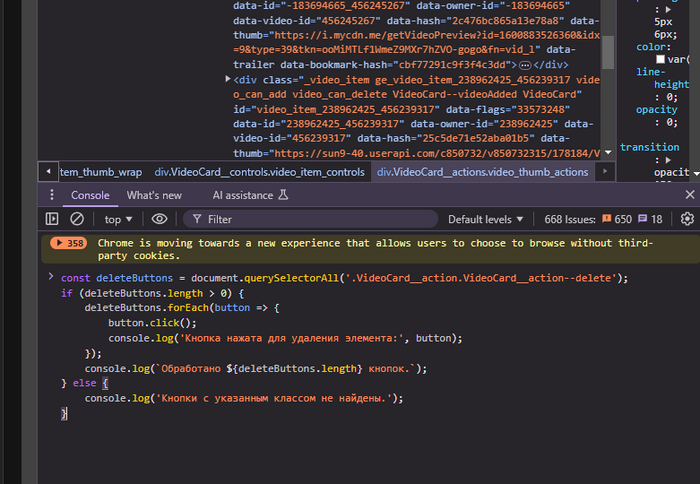Click the 18 issues blue badge

(650, 219)
